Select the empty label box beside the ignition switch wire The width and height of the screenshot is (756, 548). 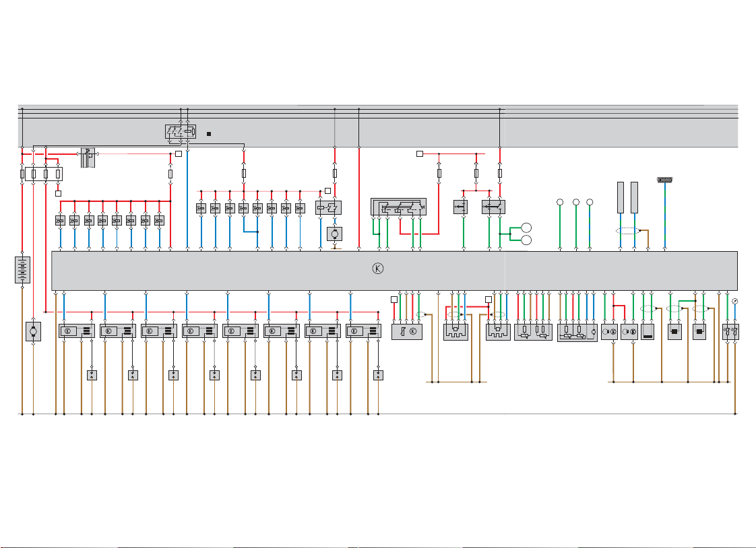(179, 153)
